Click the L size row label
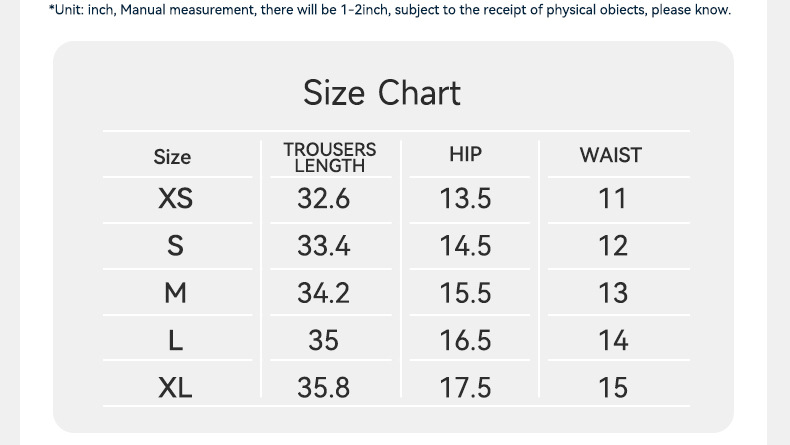Image resolution: width=790 pixels, height=445 pixels. click(175, 341)
